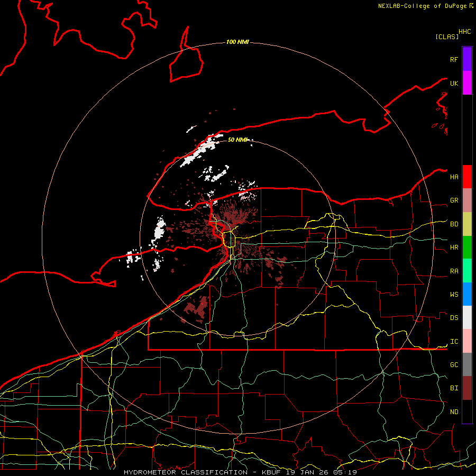Click the UK magenta legend swatch
This screenshot has width=476, height=476.
[x=467, y=83]
